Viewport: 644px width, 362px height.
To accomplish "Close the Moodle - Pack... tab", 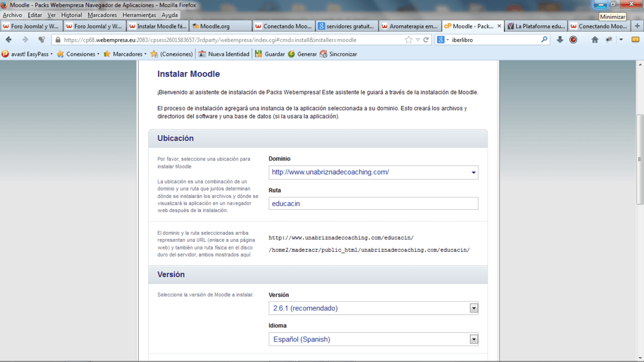I will click(x=499, y=26).
